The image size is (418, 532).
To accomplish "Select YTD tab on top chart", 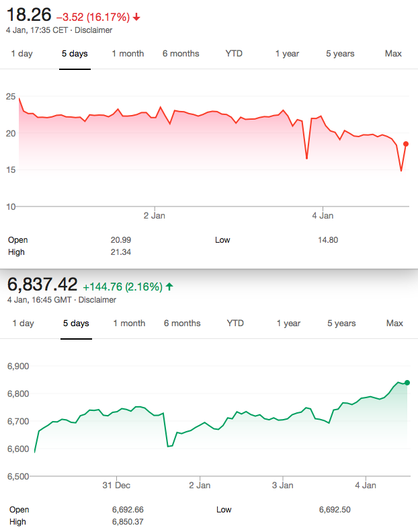I will pyautogui.click(x=234, y=54).
